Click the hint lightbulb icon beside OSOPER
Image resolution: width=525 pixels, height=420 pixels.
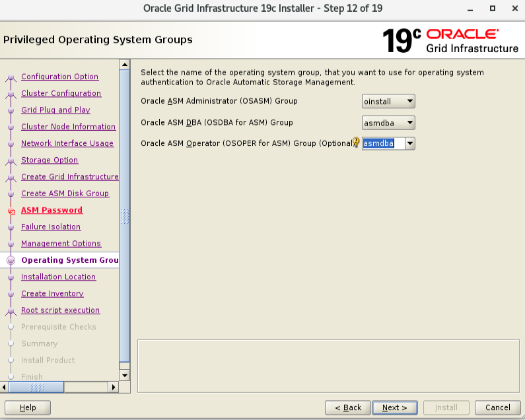point(356,143)
